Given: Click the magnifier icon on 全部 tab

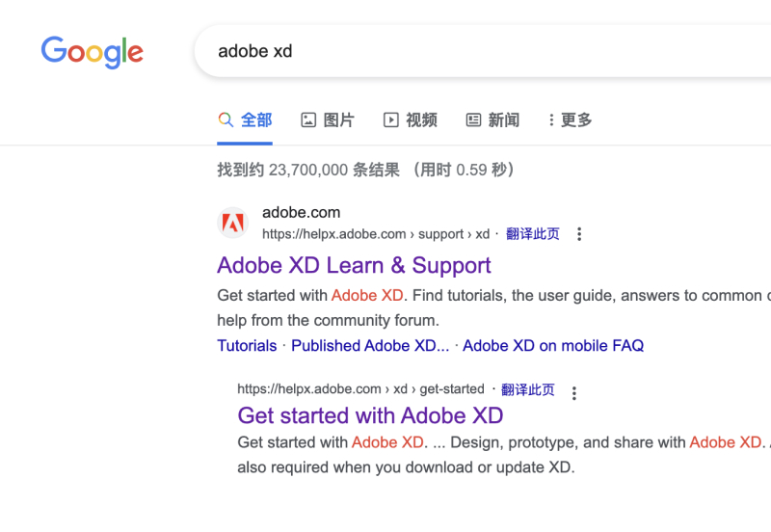Looking at the screenshot, I should click(x=226, y=120).
